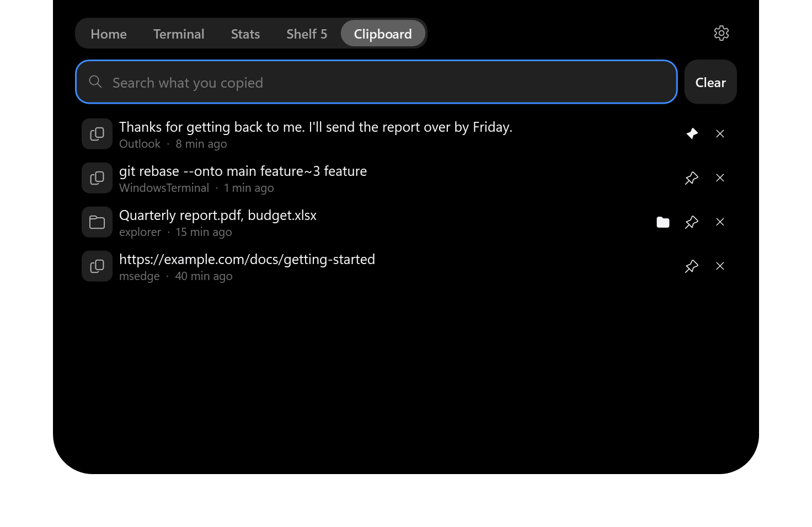Open settings with the gear icon
Screen dimensions: 812x527
coord(721,33)
